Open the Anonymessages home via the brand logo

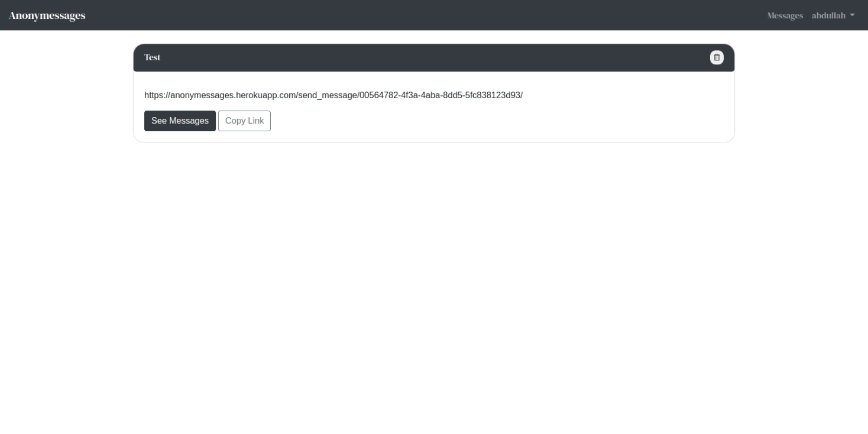pos(47,15)
